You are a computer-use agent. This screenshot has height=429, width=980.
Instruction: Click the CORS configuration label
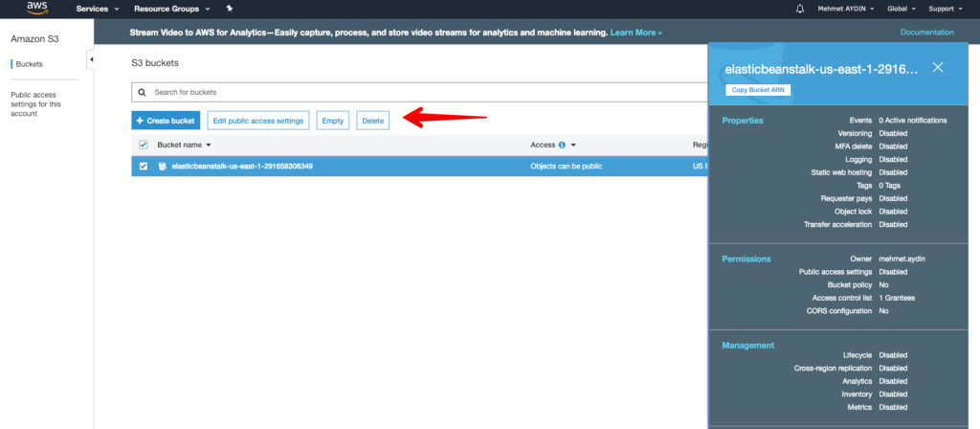coord(839,311)
